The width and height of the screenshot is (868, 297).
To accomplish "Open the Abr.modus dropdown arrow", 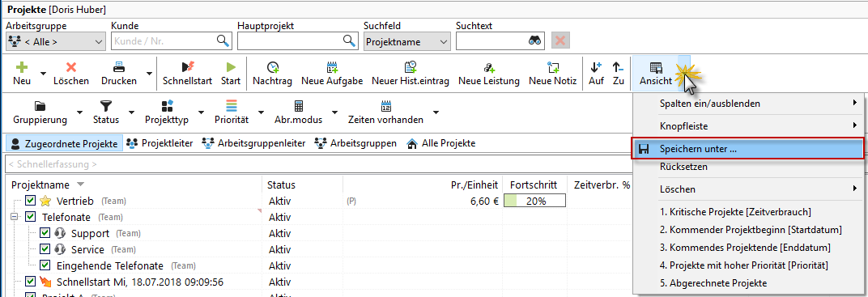I will pos(334,112).
